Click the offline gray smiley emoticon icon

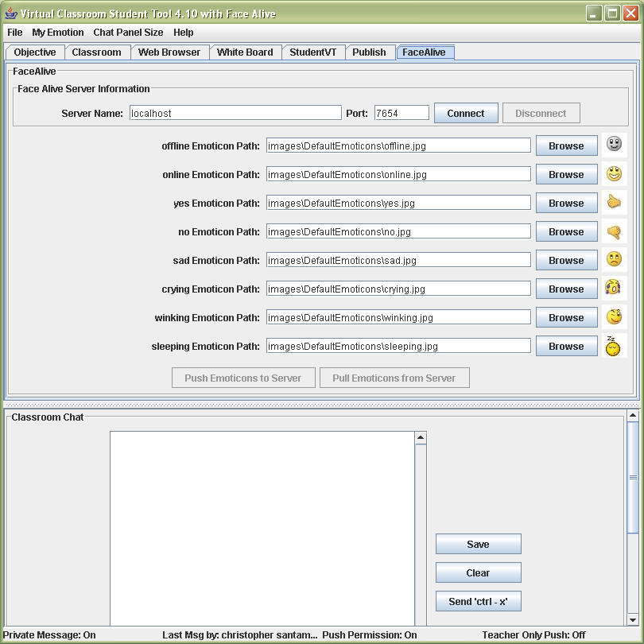(613, 144)
